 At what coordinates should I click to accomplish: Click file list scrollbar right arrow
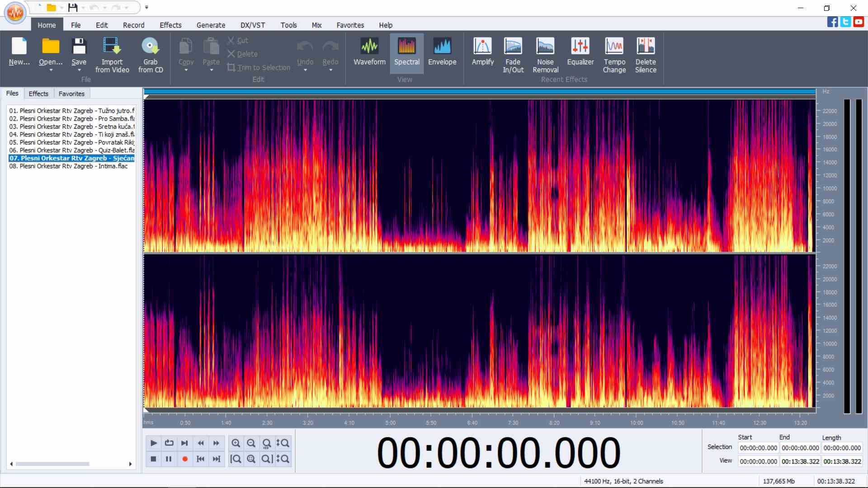click(130, 464)
